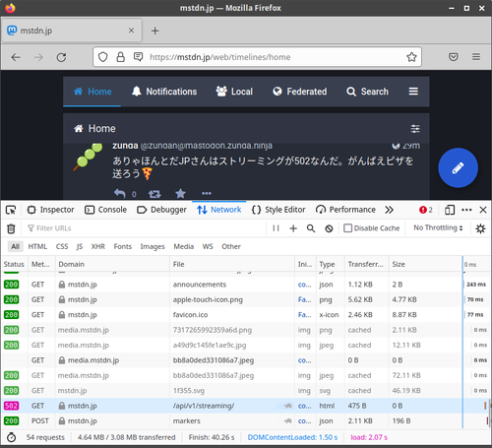The width and height of the screenshot is (492, 448).
Task: Select the POST markers request row
Action: (x=245, y=420)
